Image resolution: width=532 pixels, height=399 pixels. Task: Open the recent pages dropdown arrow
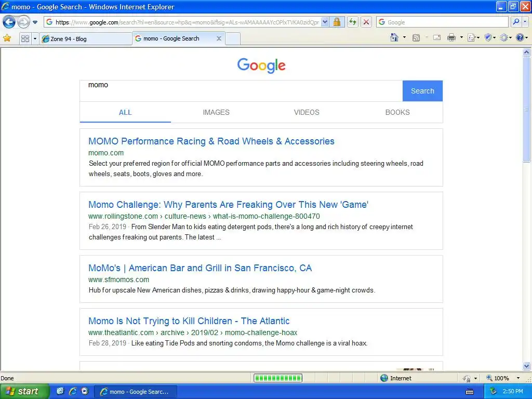[35, 22]
